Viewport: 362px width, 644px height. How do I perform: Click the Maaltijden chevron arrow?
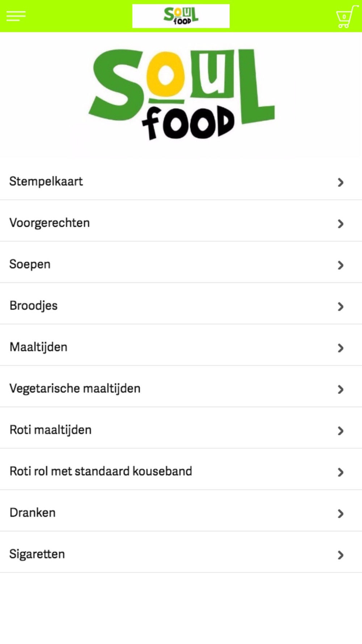[340, 348]
